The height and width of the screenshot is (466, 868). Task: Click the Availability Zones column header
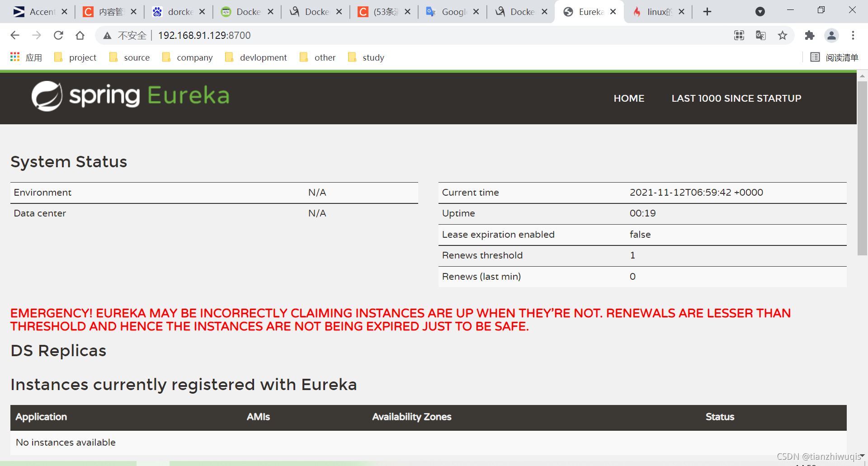click(412, 417)
